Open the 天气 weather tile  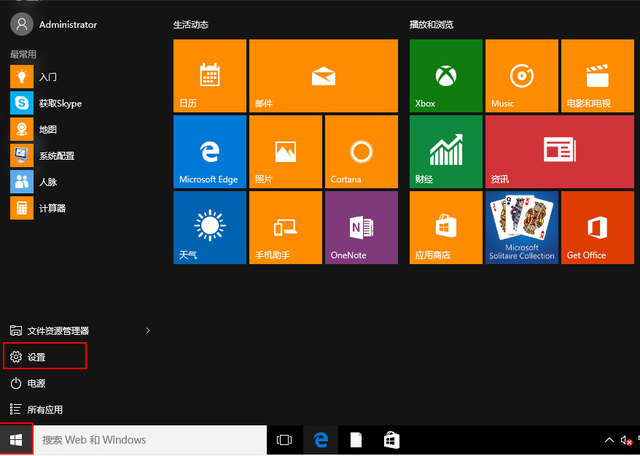point(209,227)
